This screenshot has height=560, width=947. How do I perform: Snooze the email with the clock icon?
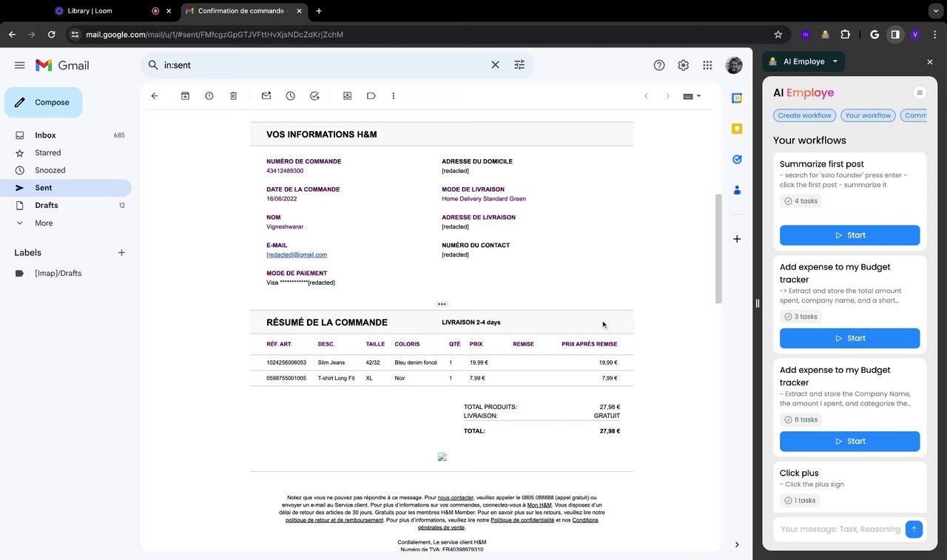pos(290,95)
